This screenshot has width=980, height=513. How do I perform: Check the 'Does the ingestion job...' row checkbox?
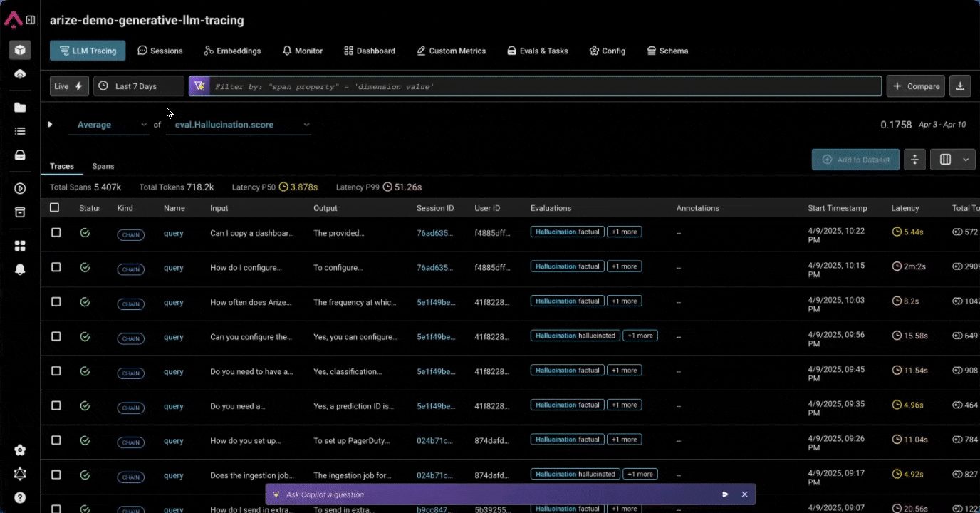[x=56, y=475]
